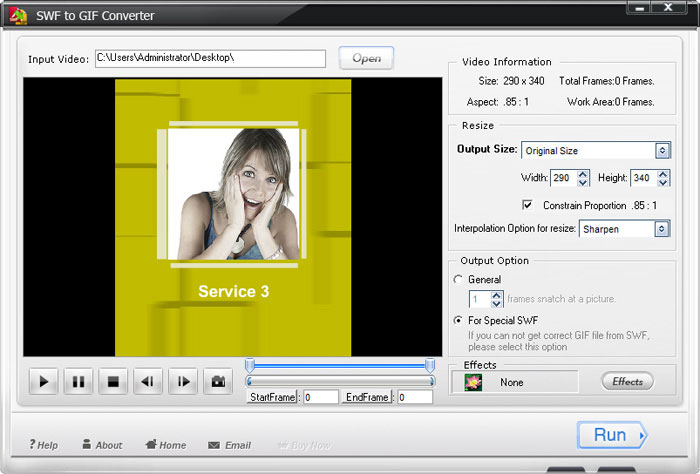Select the General output option
Image resolution: width=700 pixels, height=474 pixels.
tap(458, 279)
